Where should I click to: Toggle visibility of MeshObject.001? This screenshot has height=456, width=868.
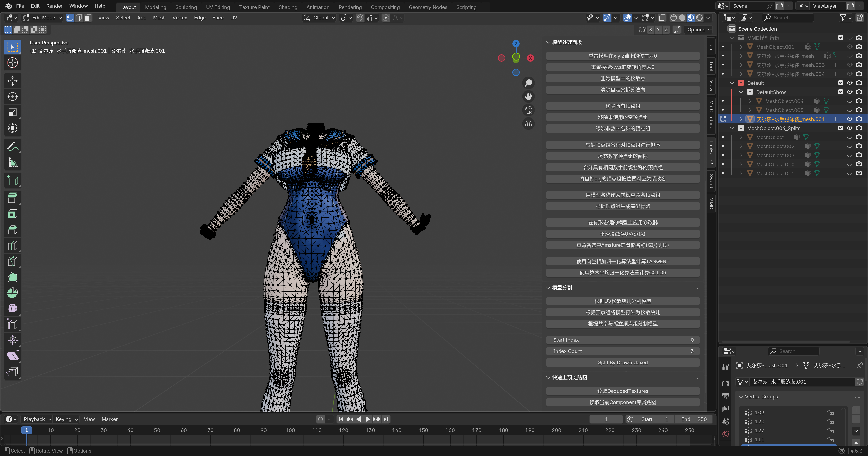click(849, 47)
